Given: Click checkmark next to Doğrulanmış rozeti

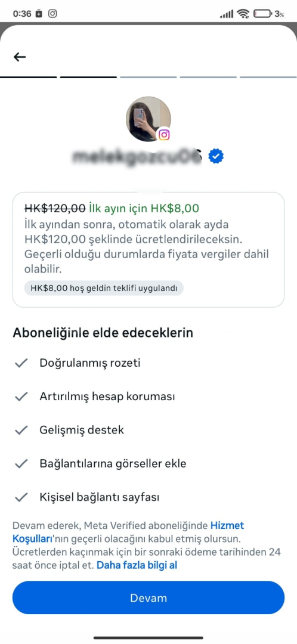Looking at the screenshot, I should [x=21, y=363].
